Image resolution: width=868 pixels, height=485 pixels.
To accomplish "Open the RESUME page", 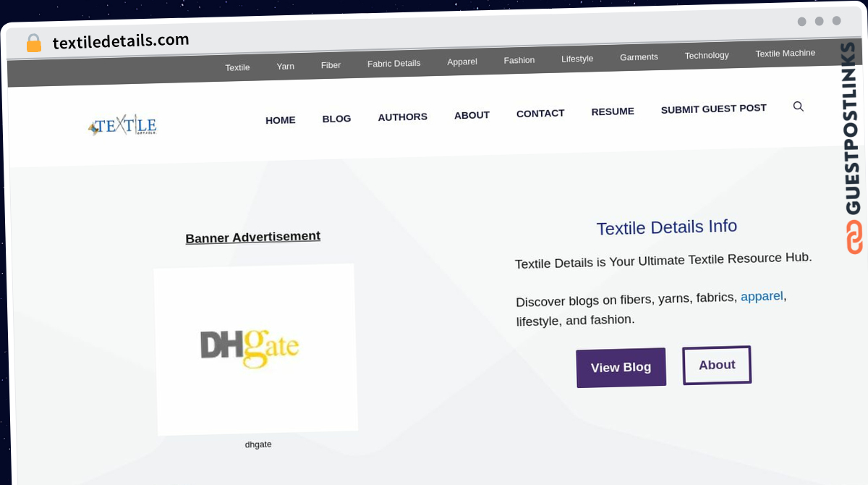I will click(x=613, y=111).
